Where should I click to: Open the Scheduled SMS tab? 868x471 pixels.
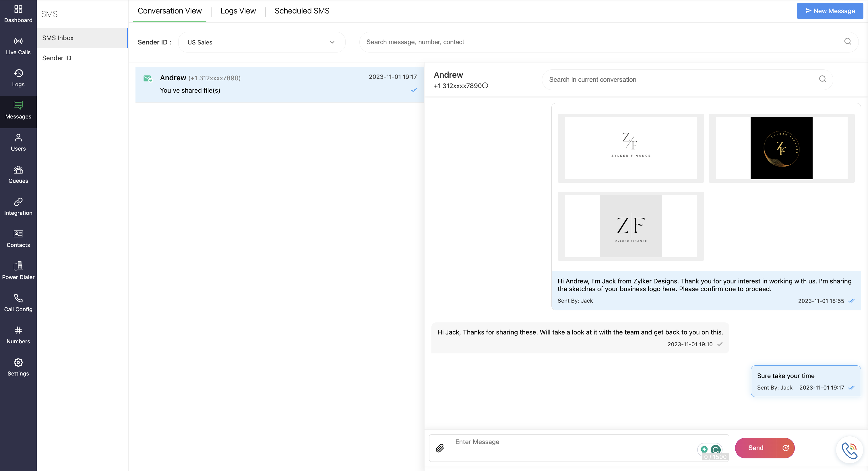(x=302, y=11)
